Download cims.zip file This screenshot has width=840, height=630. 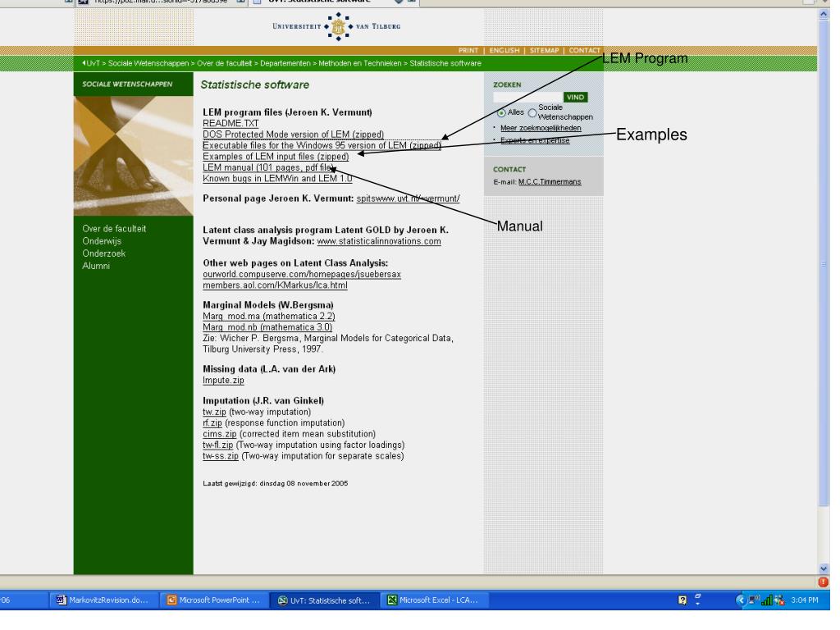[x=220, y=434]
